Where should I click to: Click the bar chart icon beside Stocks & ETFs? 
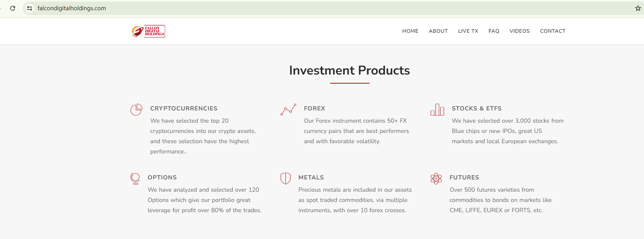click(437, 109)
